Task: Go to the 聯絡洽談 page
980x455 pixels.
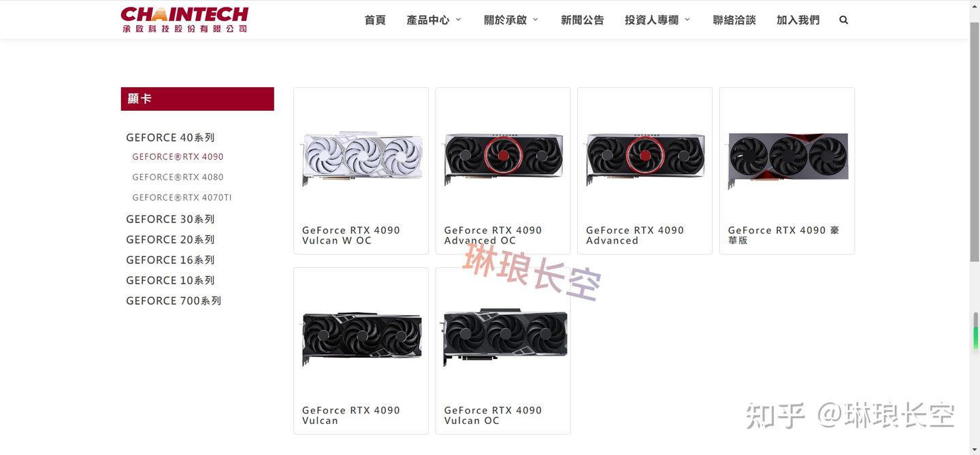Action: click(734, 20)
